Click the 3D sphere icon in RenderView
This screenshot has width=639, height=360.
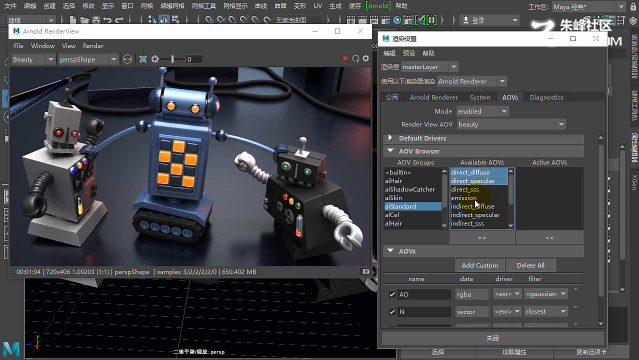[128, 60]
